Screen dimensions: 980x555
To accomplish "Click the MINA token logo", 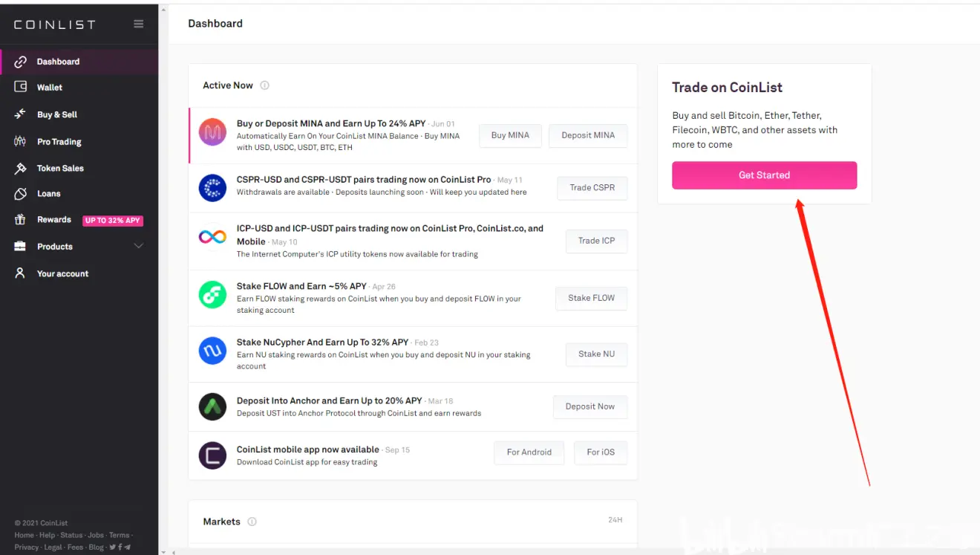I will tap(212, 132).
